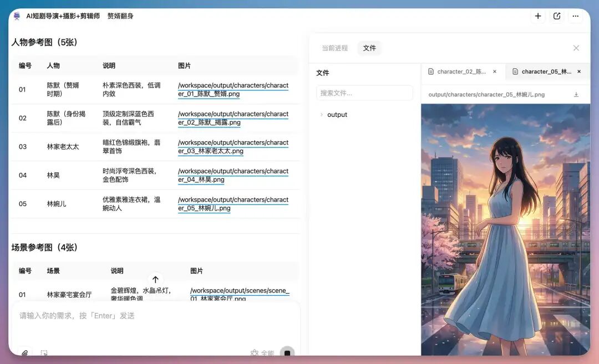599x364 pixels.
Task: Expand the output folder in the file tree
Action: click(322, 114)
